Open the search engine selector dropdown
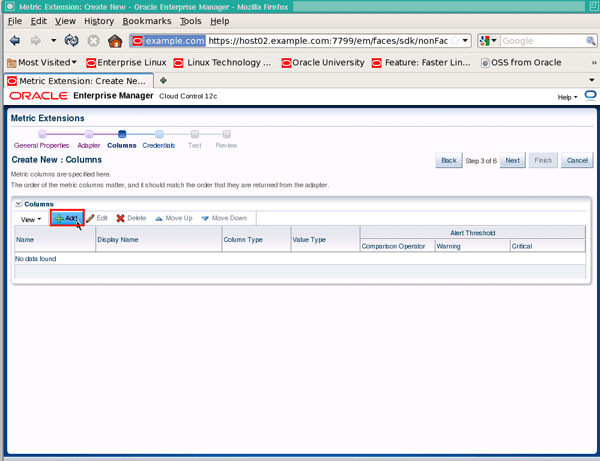The height and width of the screenshot is (461, 600). [488, 41]
